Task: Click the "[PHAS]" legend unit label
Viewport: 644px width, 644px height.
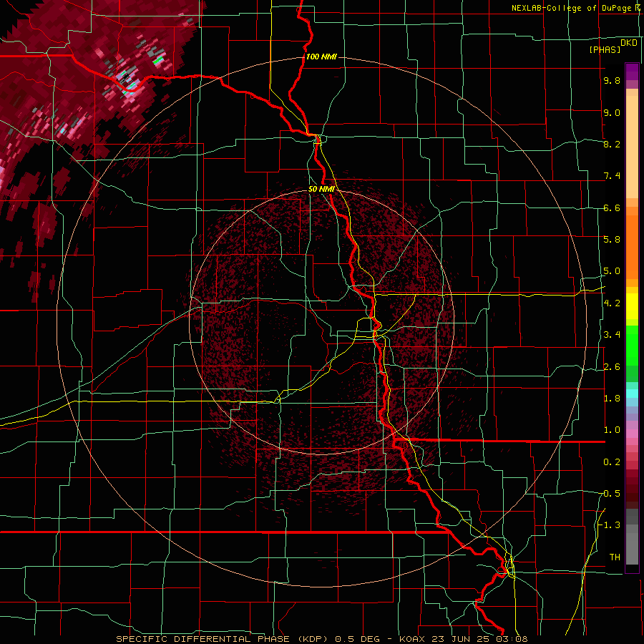Action: pyautogui.click(x=605, y=49)
